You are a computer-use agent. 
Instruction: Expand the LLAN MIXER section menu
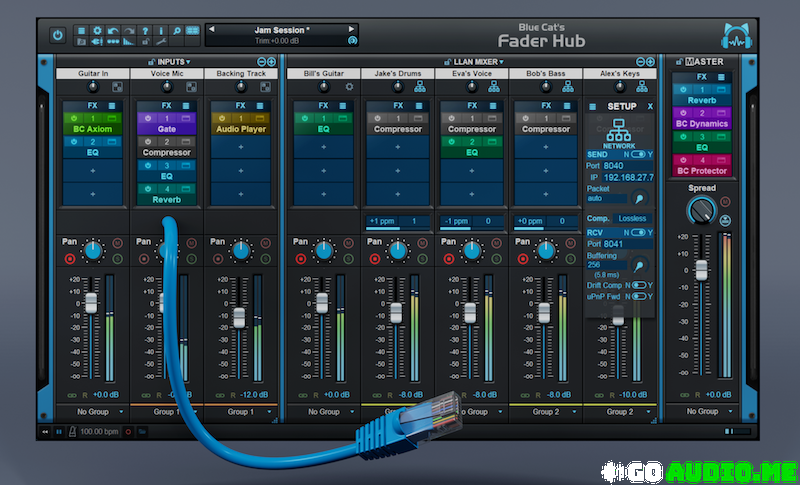(x=500, y=62)
